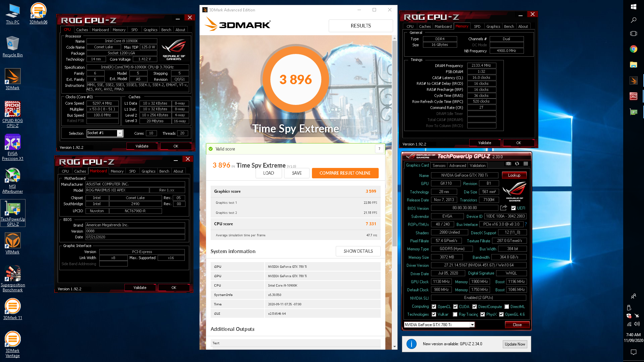Viewport: 644px width, 362px height.
Task: Switch to Validation tab in GPU-Z
Action: click(478, 166)
